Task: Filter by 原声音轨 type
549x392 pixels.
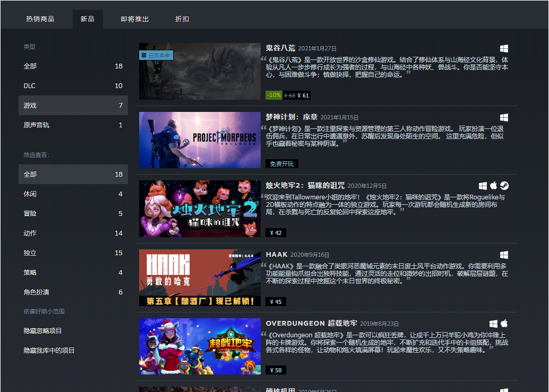Action: [x=73, y=125]
